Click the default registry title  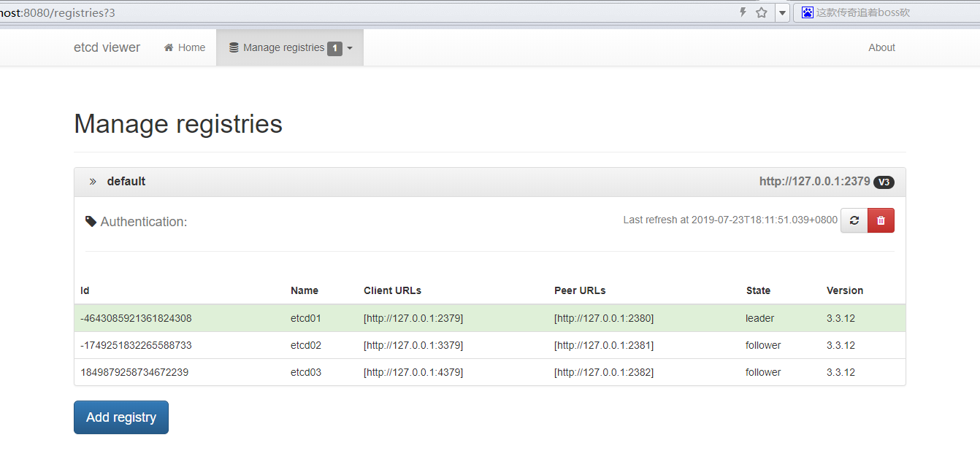tap(126, 182)
